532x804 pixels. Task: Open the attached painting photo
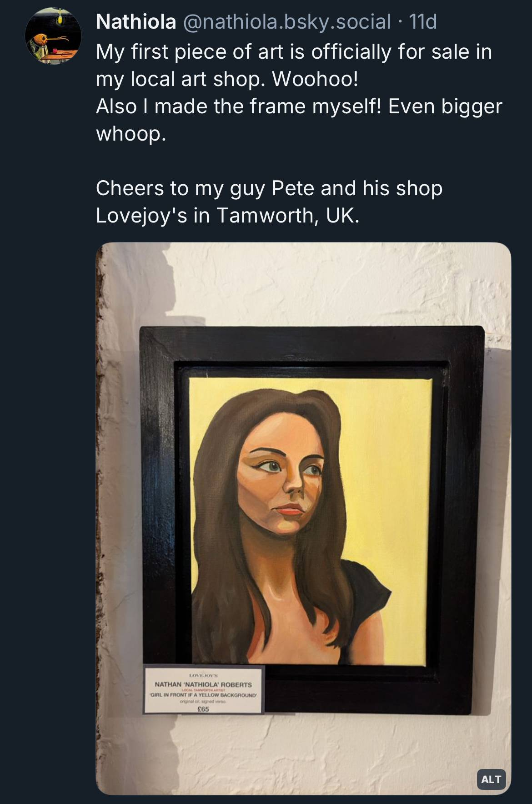tap(303, 519)
